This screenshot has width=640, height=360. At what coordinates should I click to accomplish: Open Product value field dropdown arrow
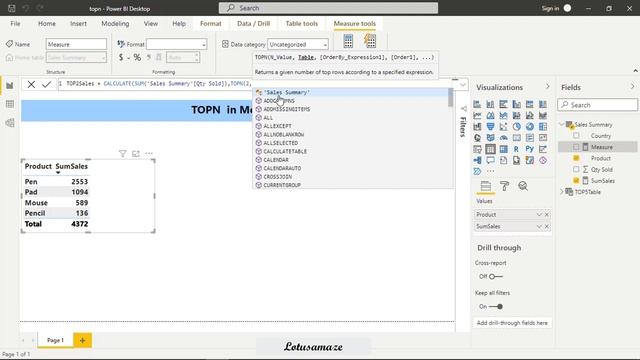click(539, 215)
